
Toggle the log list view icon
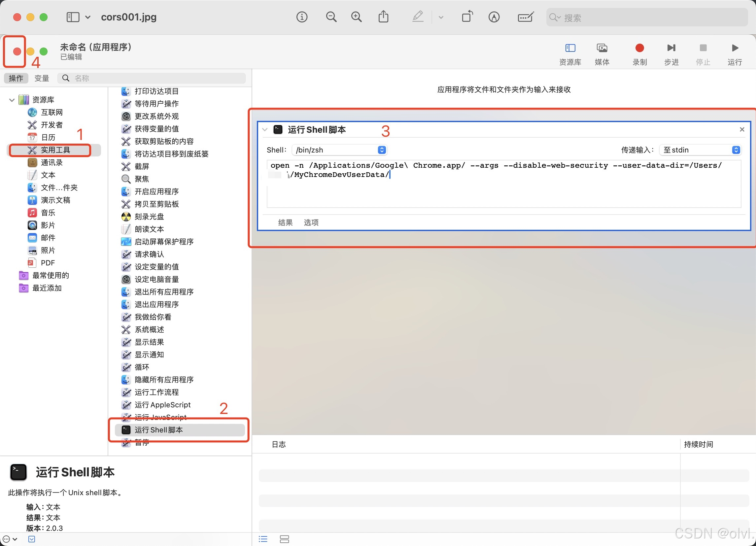coord(263,539)
